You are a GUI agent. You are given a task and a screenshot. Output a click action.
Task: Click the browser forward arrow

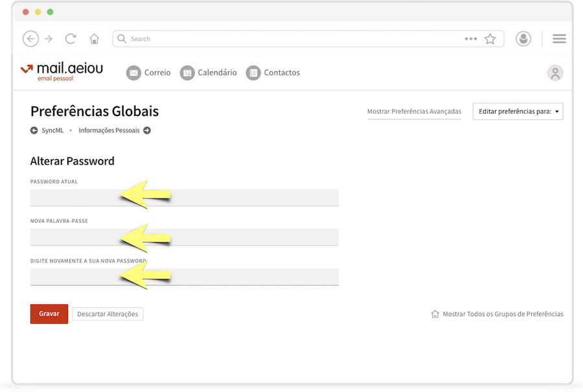[x=49, y=39]
